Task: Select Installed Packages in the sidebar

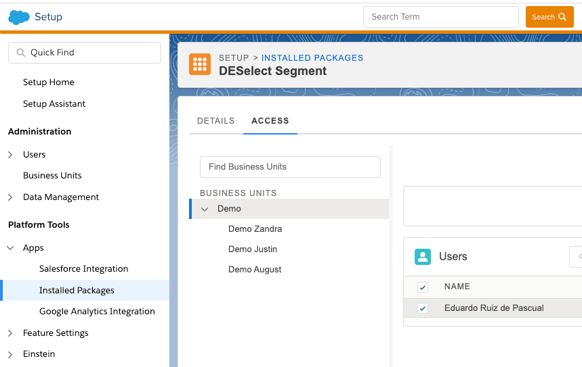Action: click(x=85, y=290)
